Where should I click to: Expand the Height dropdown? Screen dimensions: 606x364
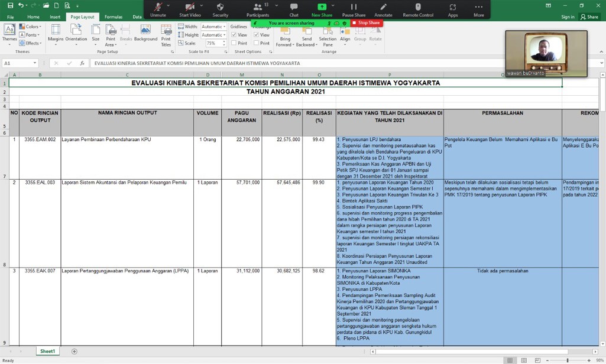(213, 35)
